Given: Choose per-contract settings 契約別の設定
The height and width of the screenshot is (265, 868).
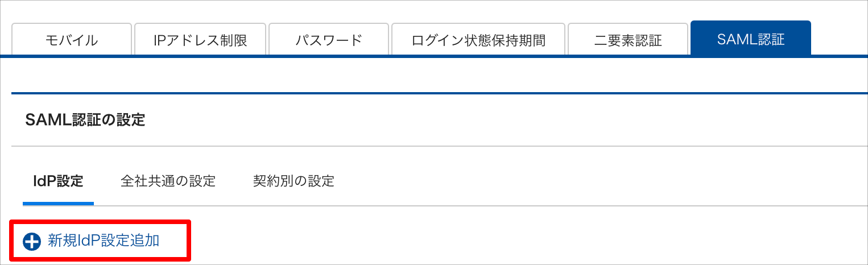Looking at the screenshot, I should click(x=294, y=182).
